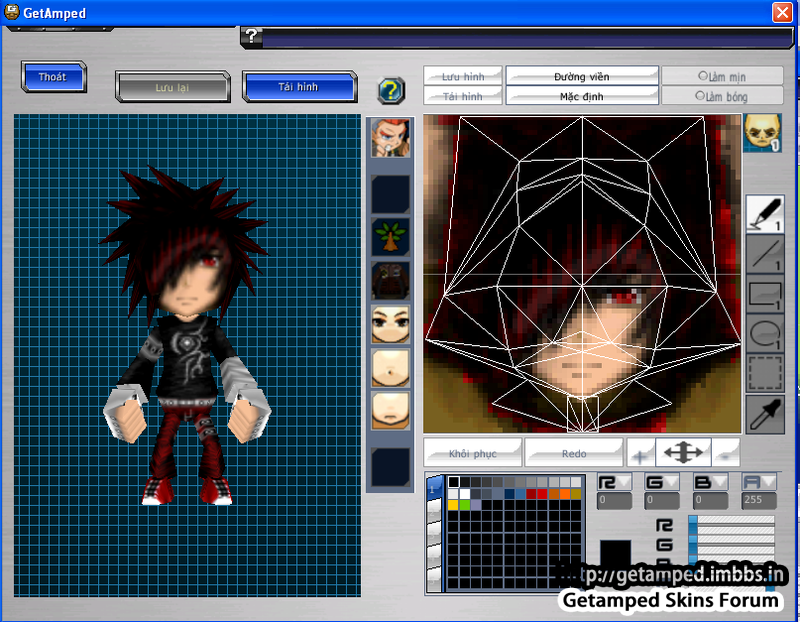Viewport: 800px width, 622px height.
Task: Open the G channel dropdown
Action: coord(662,482)
